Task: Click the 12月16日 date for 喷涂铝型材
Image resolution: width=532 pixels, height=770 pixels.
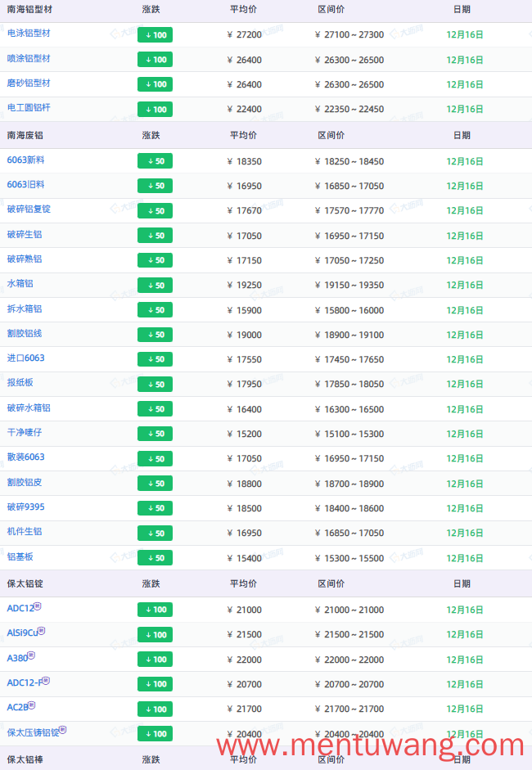Action: [x=465, y=60]
